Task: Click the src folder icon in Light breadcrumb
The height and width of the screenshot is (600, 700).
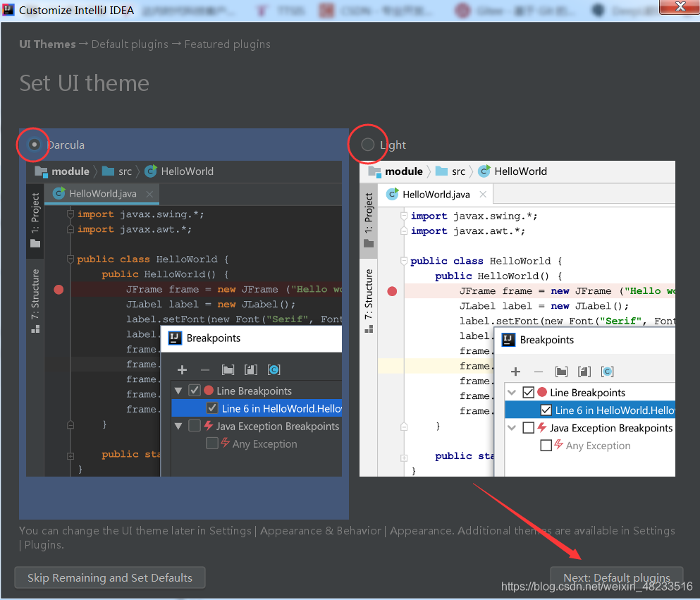Action: point(441,171)
